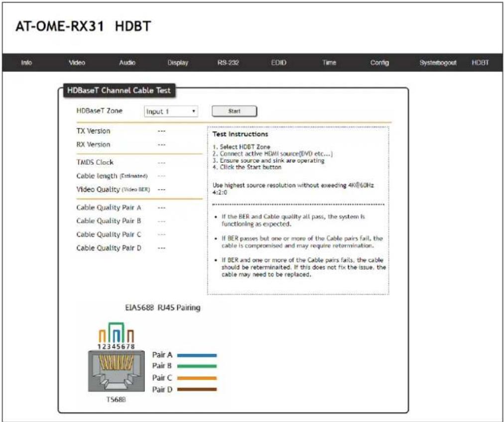Click instruction step 1 Select HDBT Zone
This screenshot has width=504, height=422.
click(x=242, y=147)
